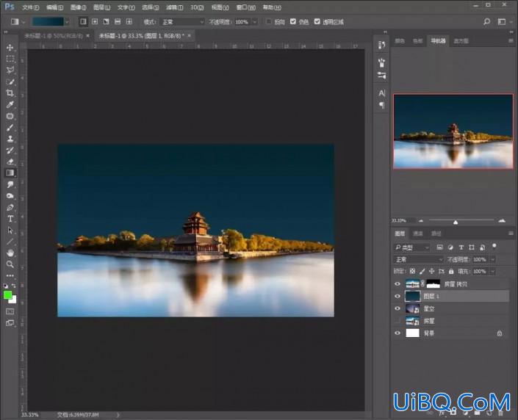
Task: Select the Gradient tool in toolbar
Action: [10, 173]
